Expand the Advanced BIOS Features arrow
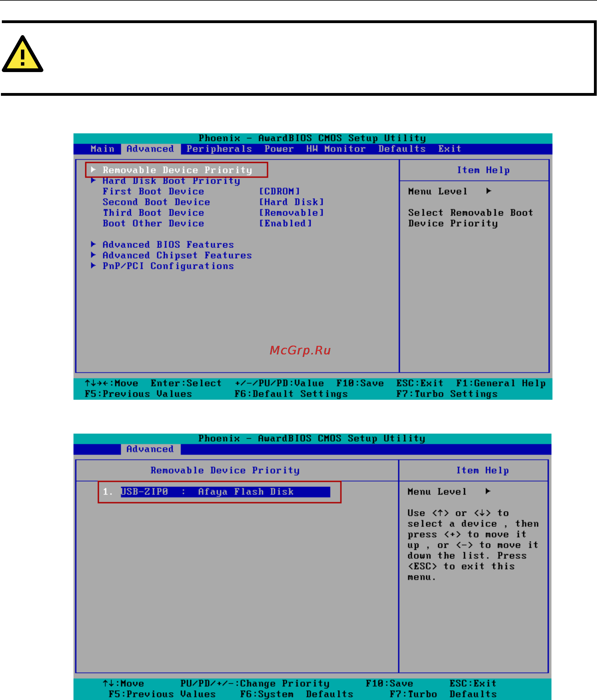 coord(94,244)
